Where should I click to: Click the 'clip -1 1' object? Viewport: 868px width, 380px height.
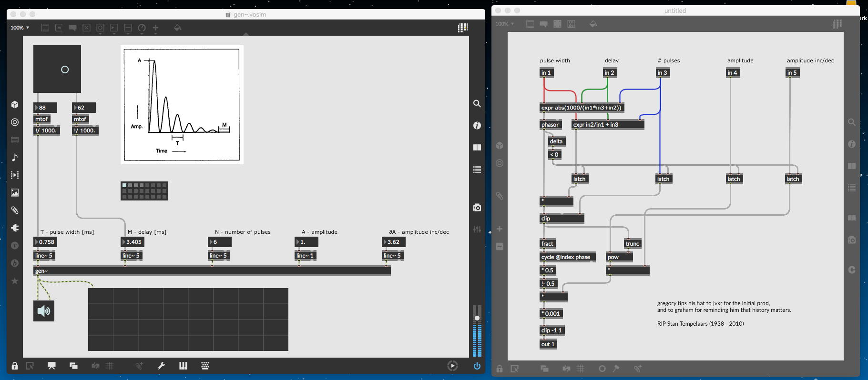(x=552, y=330)
